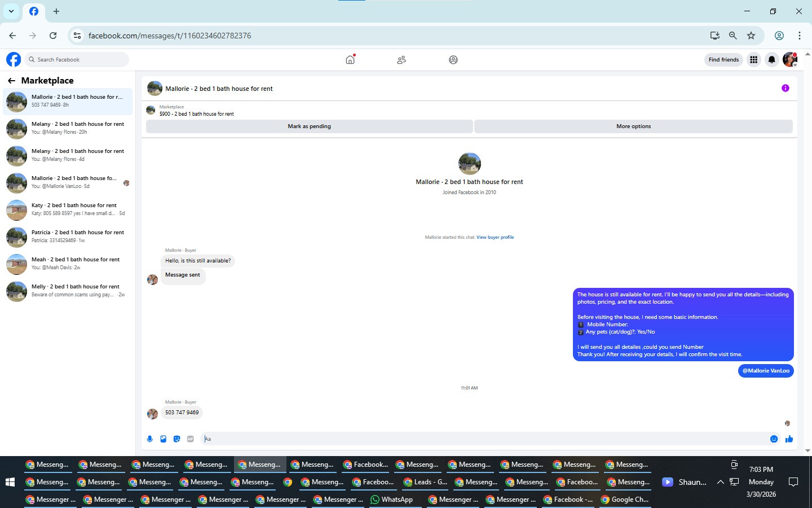812x508 pixels.
Task: Open the Friends icon in top navigation
Action: (401, 59)
